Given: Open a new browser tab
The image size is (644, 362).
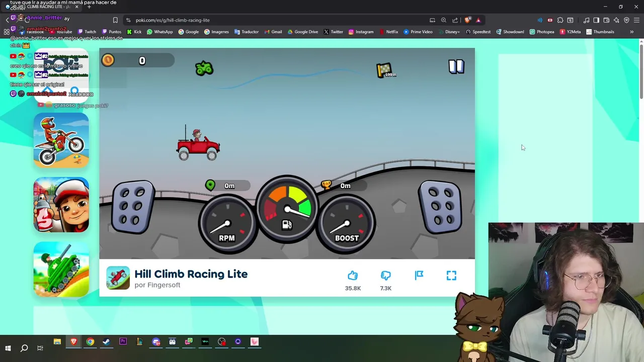Looking at the screenshot, I should coord(89,7).
